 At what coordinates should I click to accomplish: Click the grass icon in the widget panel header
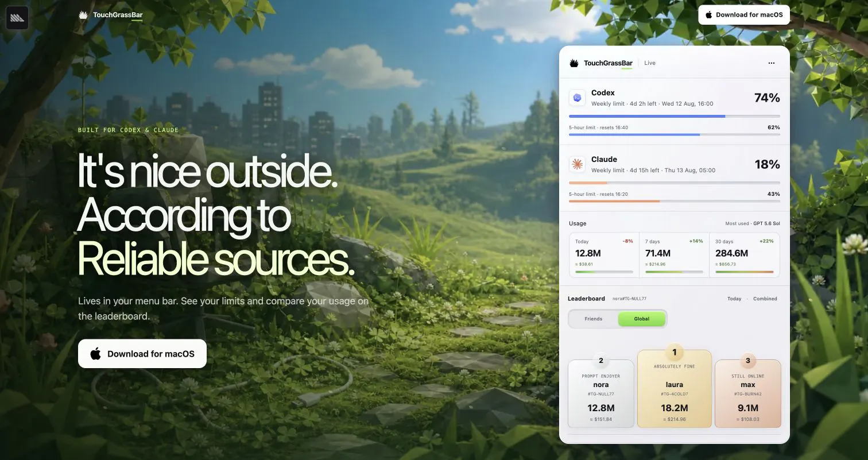point(574,63)
